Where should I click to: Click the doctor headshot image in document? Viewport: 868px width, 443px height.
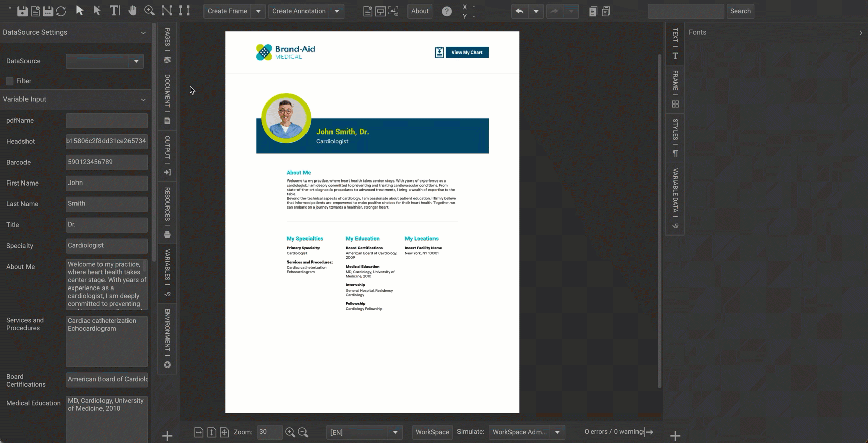tap(286, 118)
